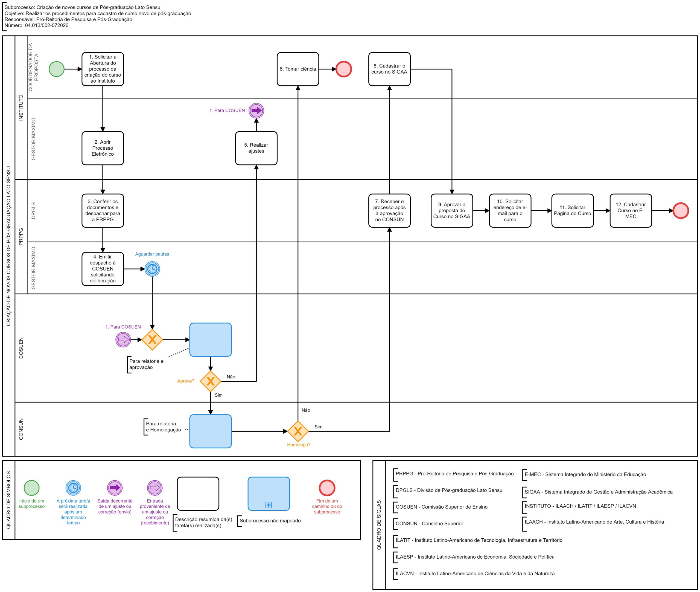Image resolution: width=700 pixels, height=592 pixels.
Task: Select task 1 Solicitar a Abertura do processo
Action: coord(103,69)
